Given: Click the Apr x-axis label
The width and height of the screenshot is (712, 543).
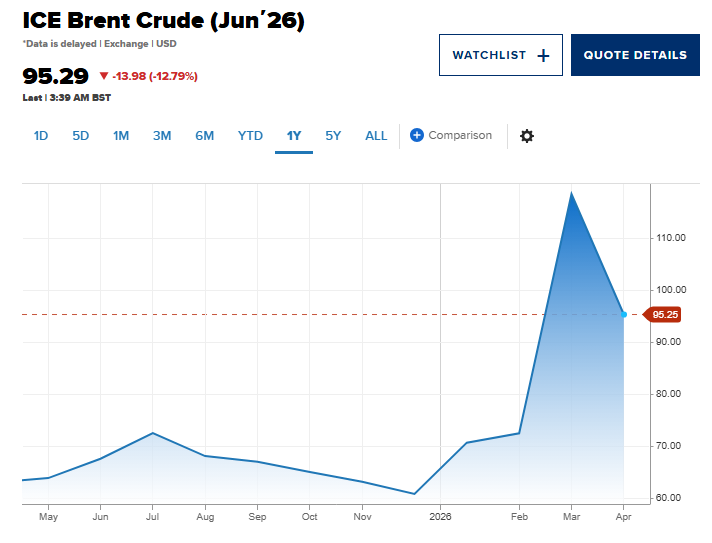Looking at the screenshot, I should click(x=623, y=517).
